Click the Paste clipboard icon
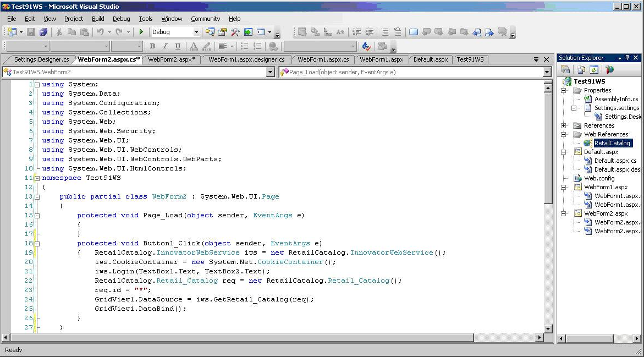The height and width of the screenshot is (357, 644). click(85, 32)
